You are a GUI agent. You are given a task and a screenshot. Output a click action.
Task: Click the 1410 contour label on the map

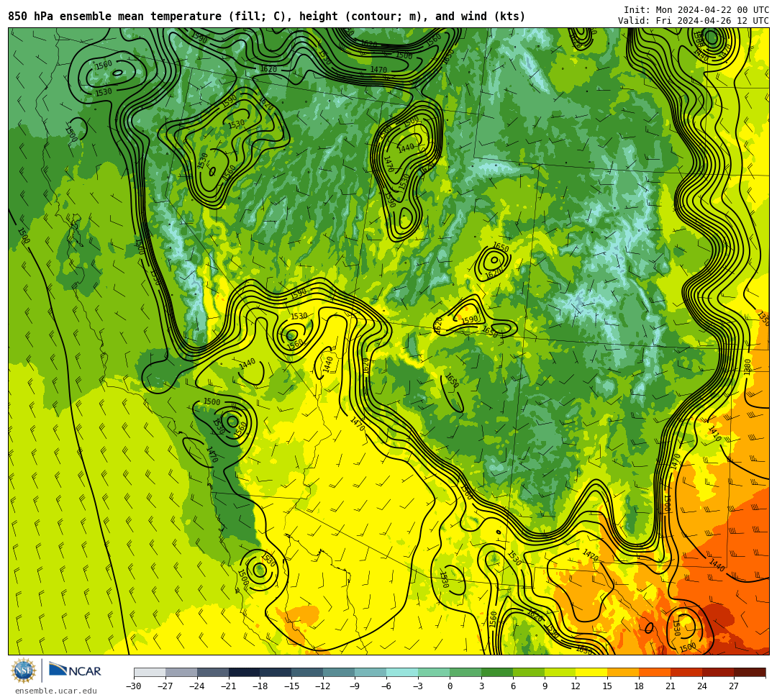click(714, 434)
